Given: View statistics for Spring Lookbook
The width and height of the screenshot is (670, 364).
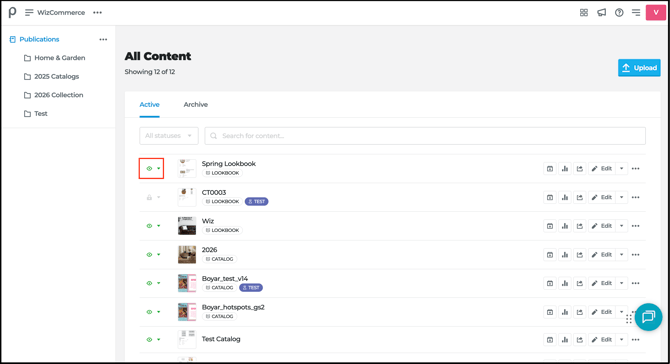Looking at the screenshot, I should pos(565,169).
